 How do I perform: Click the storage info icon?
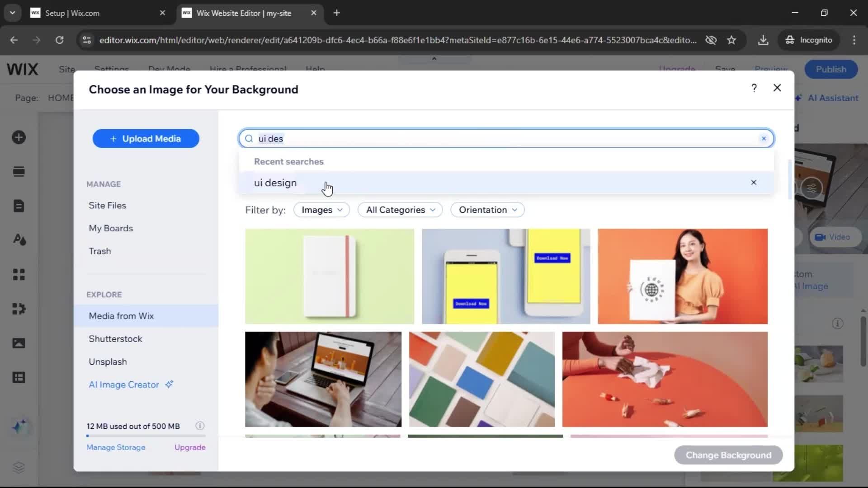[x=200, y=426]
